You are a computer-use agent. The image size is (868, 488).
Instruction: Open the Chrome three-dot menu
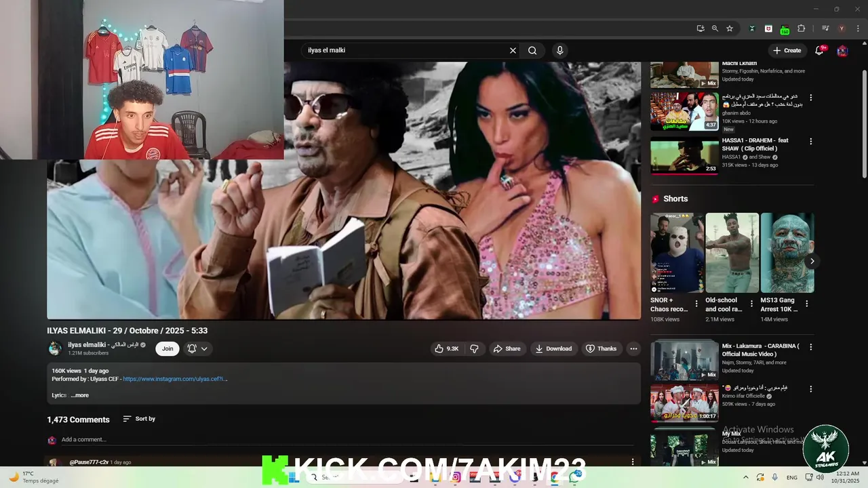(x=857, y=28)
